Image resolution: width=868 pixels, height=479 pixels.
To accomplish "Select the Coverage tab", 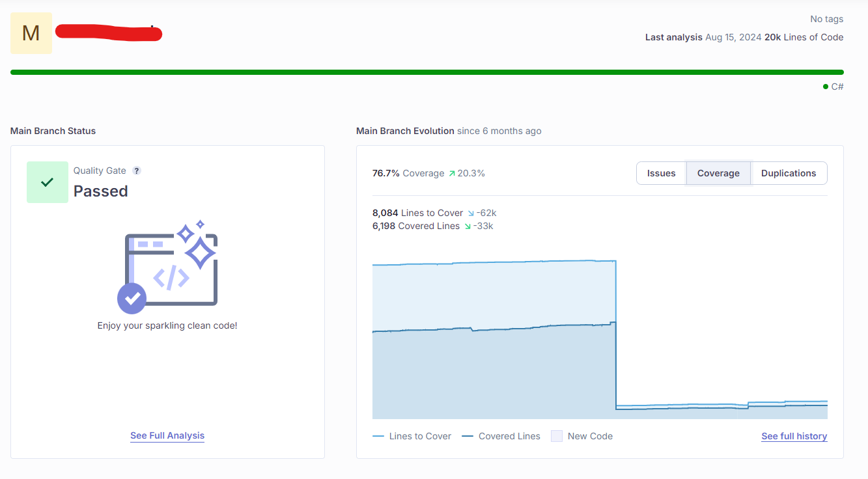I will [x=718, y=173].
